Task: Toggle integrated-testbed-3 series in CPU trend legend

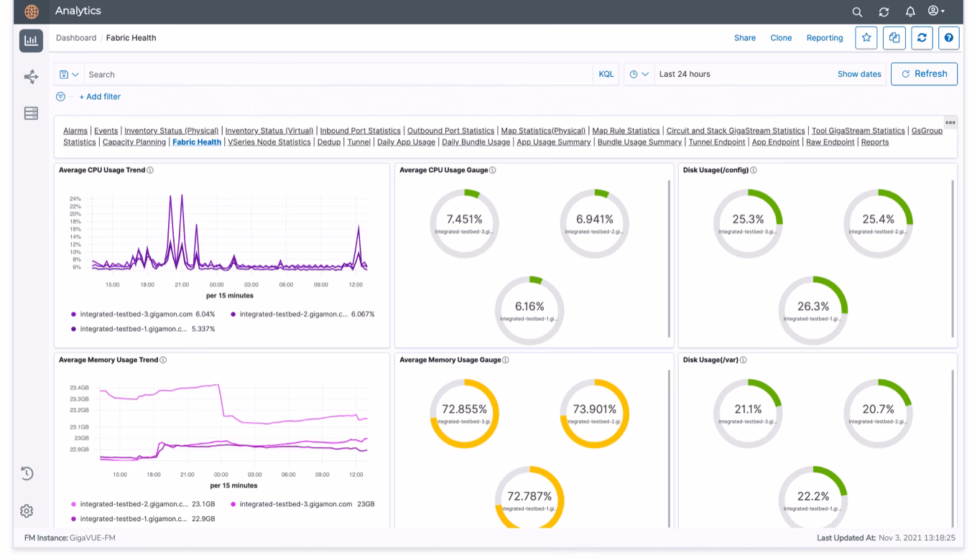Action: [x=136, y=314]
